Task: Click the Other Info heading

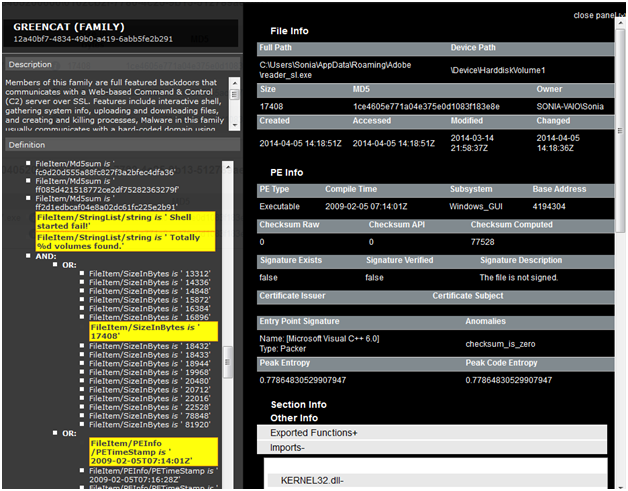Action: tap(293, 417)
